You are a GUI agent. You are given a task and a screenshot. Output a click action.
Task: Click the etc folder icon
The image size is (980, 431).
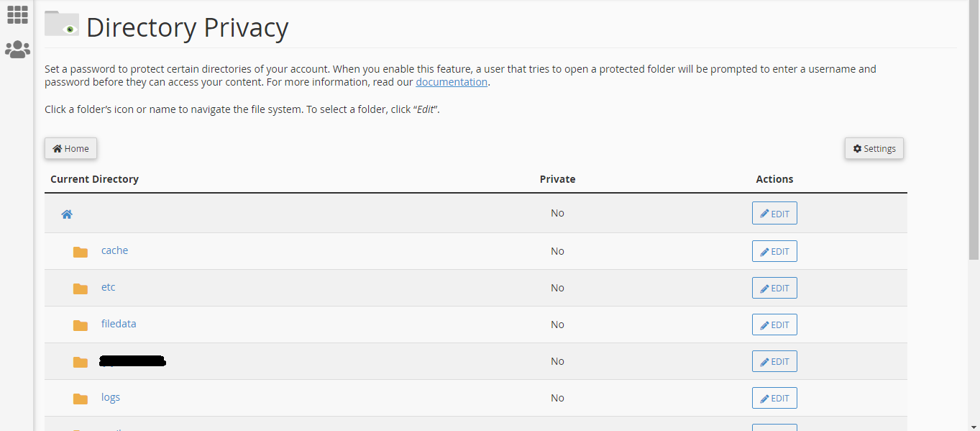81,289
